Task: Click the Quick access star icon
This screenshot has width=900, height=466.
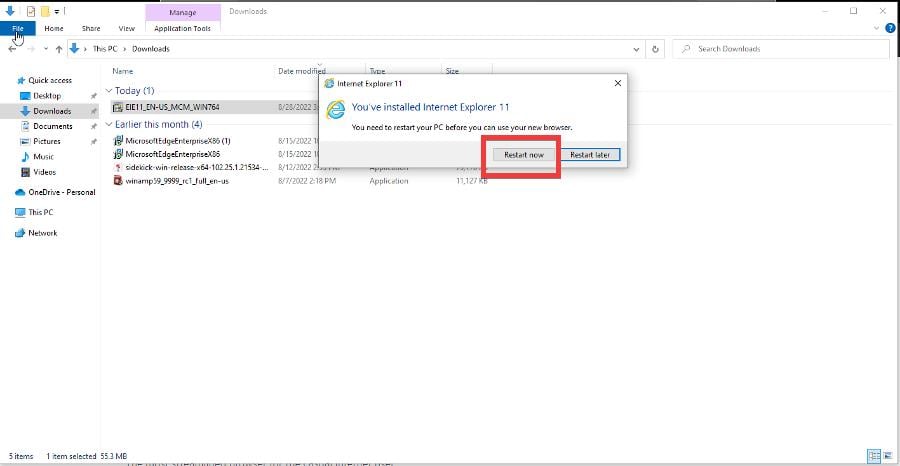Action: coord(21,80)
